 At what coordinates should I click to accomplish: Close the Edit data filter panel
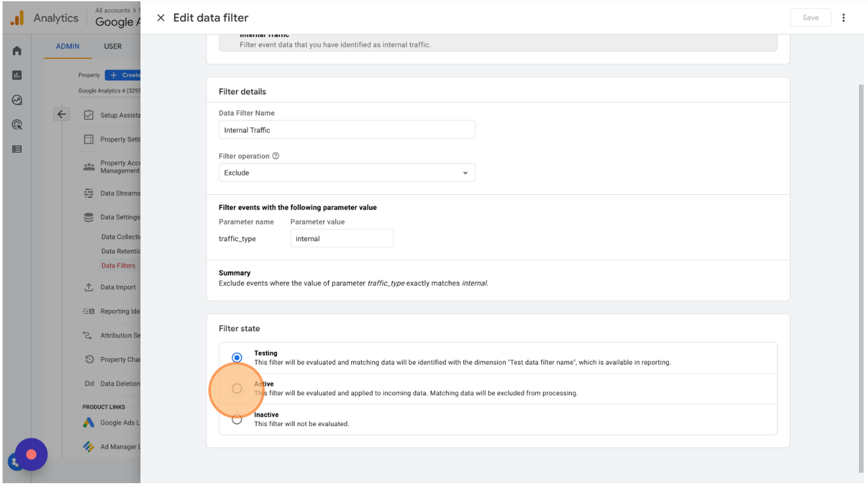pyautogui.click(x=161, y=18)
